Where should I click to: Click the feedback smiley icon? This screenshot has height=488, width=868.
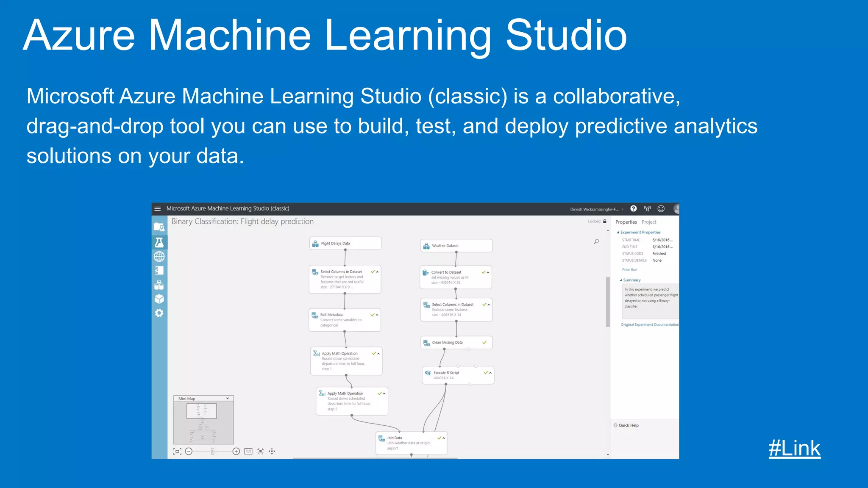point(661,208)
